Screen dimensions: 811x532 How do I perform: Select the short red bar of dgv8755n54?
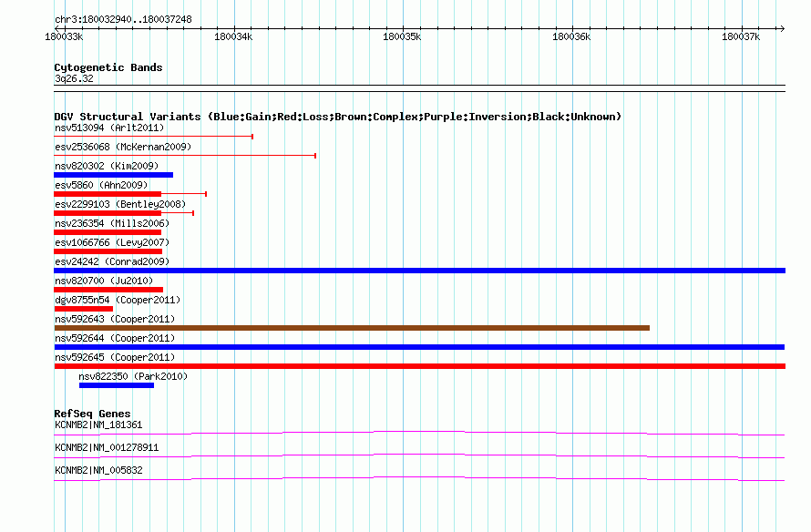pos(83,309)
